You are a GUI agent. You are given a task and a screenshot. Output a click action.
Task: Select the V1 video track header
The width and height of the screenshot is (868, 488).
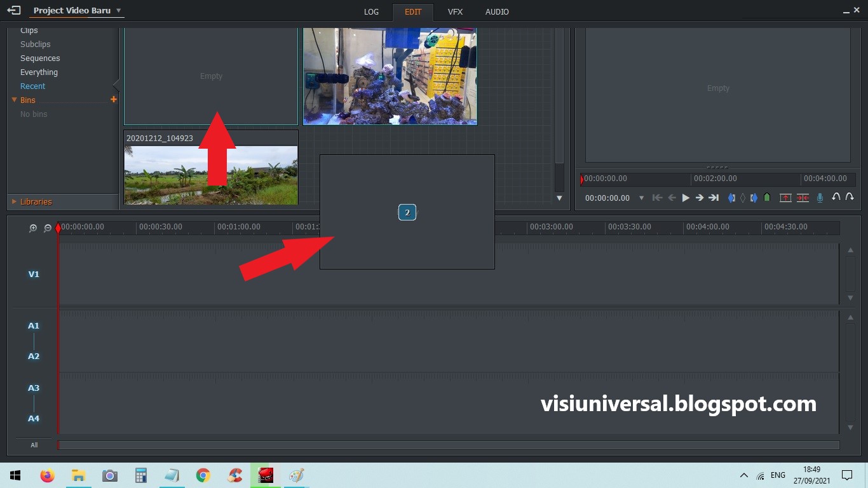tap(32, 274)
